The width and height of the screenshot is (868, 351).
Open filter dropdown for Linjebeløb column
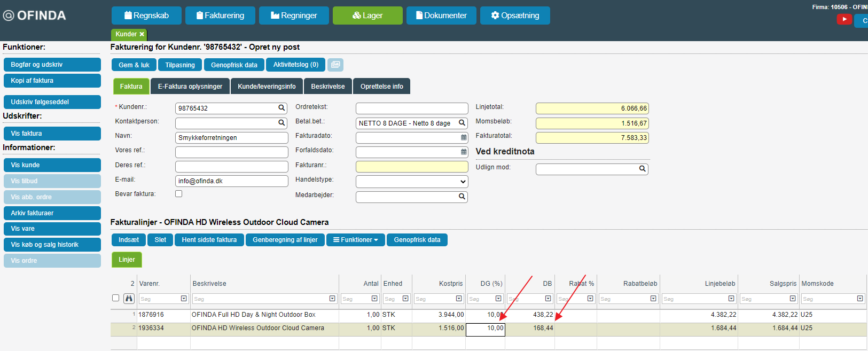point(731,299)
